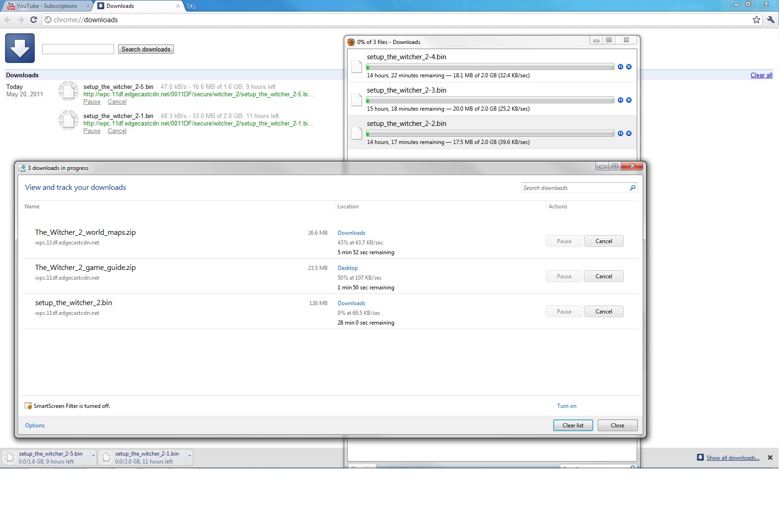The image size is (779, 532).
Task: Cancel setup_the_witcher_2-2.bin in Firefox downloads
Action: (x=629, y=133)
